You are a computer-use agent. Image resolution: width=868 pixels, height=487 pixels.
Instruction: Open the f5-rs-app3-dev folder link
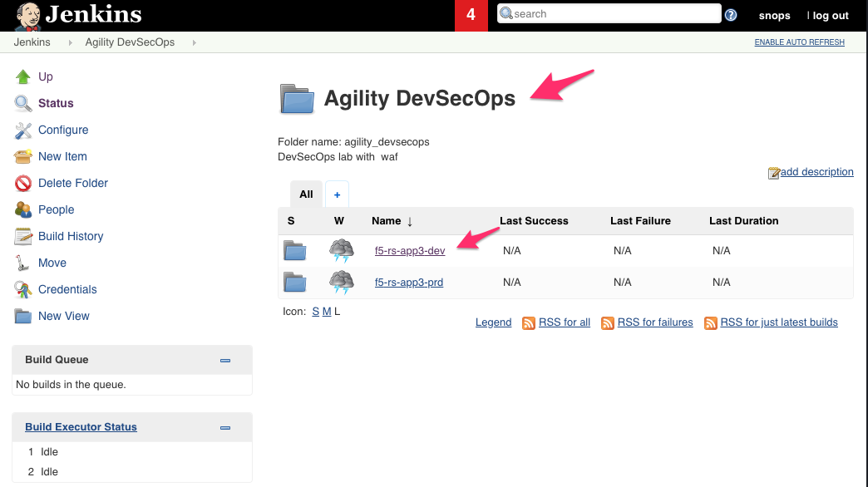tap(410, 251)
